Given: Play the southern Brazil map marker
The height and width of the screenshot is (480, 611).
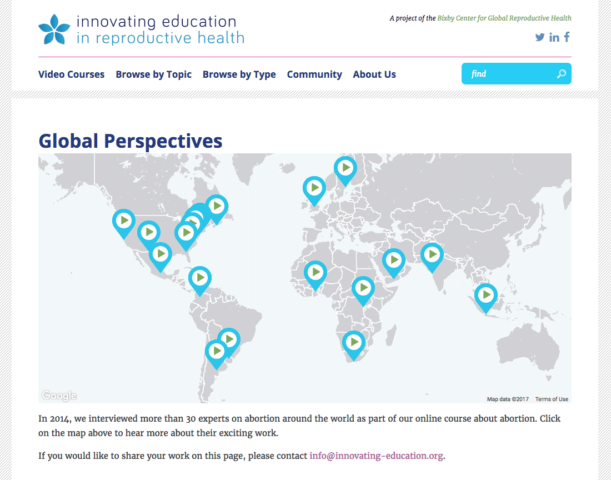Looking at the screenshot, I should [x=229, y=340].
